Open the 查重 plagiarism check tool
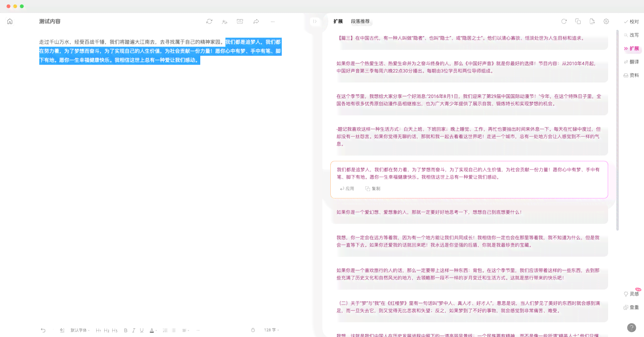The width and height of the screenshot is (644, 337). tap(631, 307)
